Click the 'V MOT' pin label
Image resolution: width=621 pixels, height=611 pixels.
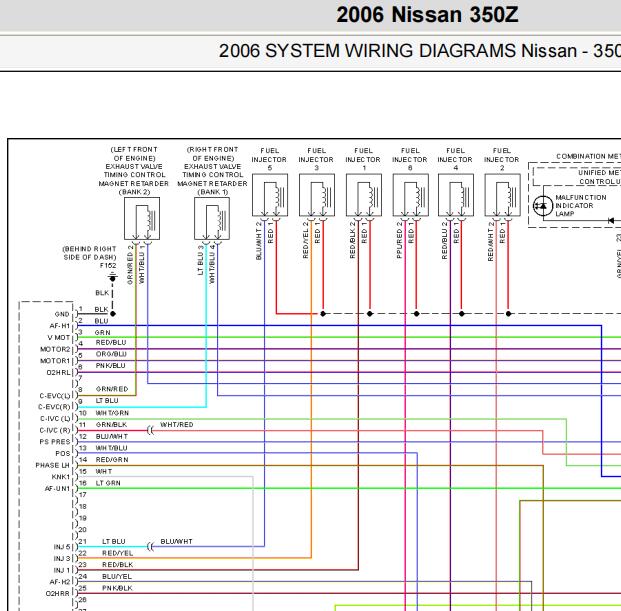(59, 338)
